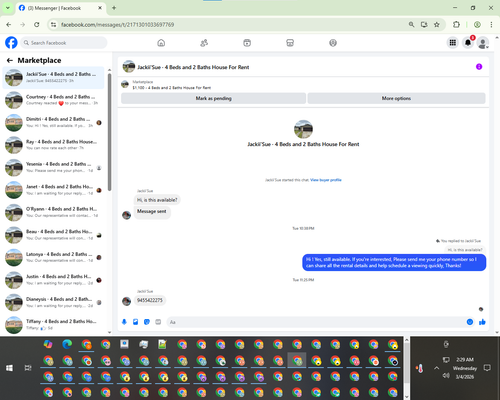Open Chrome extensions puzzle icon
Screen dimensions: 500x400
456,24
